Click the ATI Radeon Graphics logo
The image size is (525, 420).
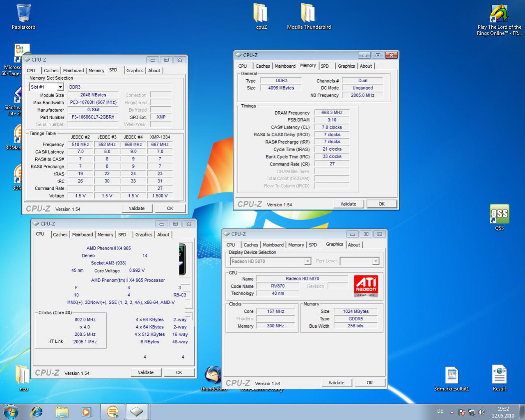coord(366,286)
